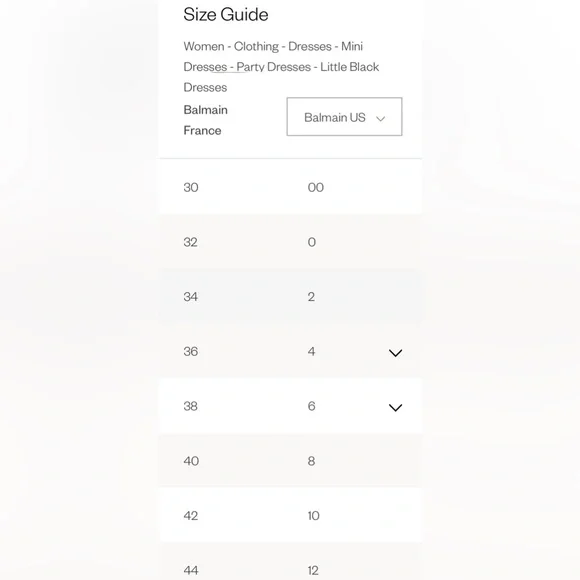This screenshot has width=580, height=580.
Task: Click the US size 2 value
Action: 311,297
